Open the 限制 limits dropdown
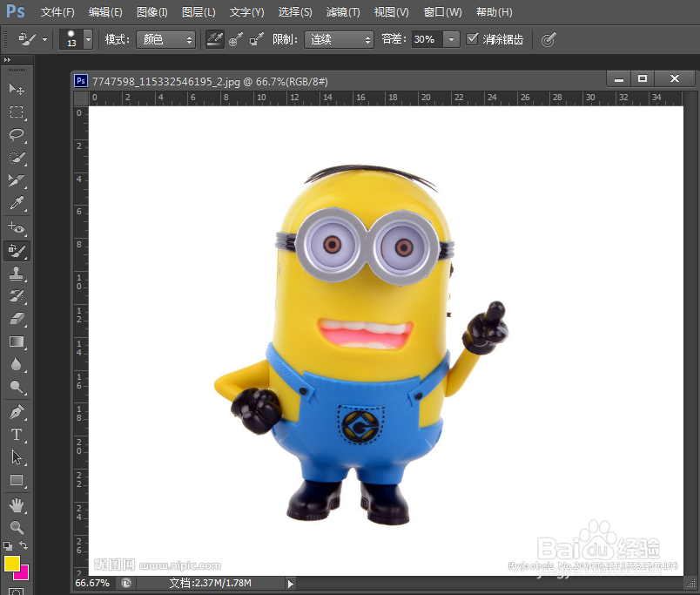The image size is (700, 595). point(339,39)
